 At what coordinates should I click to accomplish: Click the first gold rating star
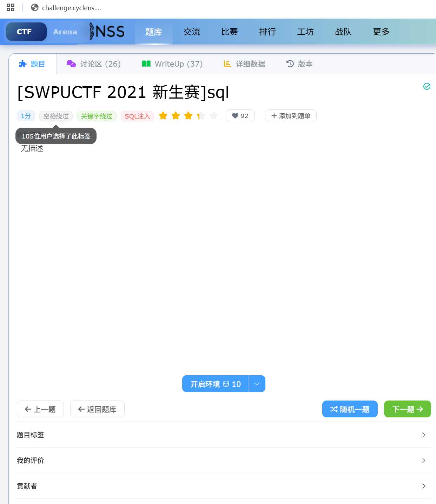click(x=163, y=116)
